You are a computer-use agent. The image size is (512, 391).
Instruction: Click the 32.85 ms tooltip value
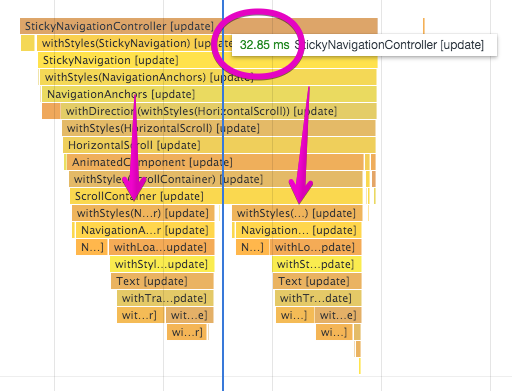click(x=264, y=45)
